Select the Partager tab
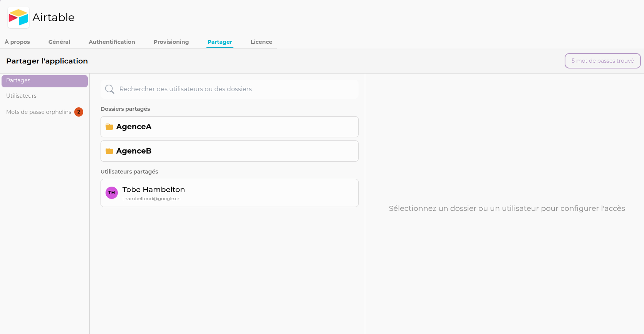The width and height of the screenshot is (644, 334). (220, 42)
